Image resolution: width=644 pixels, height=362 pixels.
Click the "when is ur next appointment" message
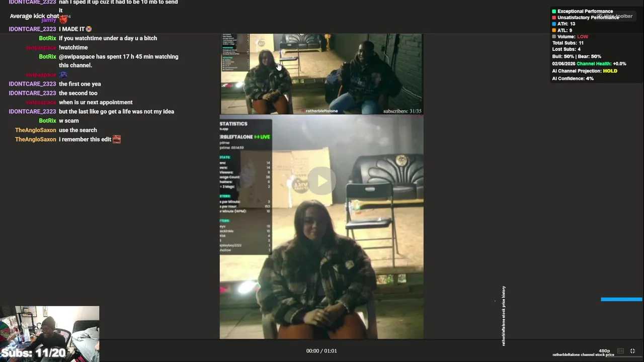click(96, 102)
